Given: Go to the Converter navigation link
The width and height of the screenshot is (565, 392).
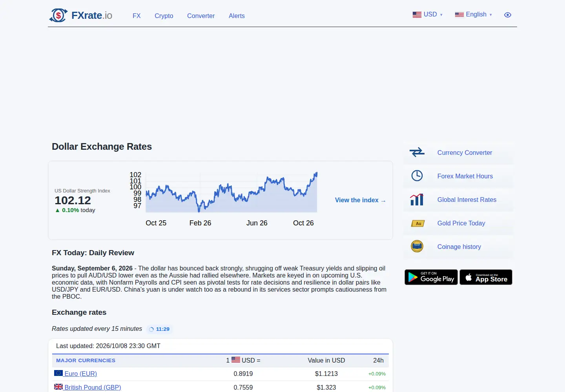Looking at the screenshot, I should pos(201,16).
